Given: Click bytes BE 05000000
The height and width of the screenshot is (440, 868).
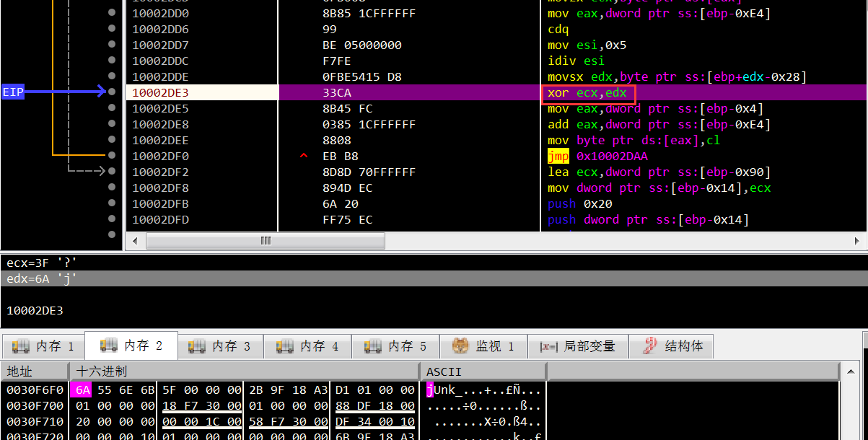Looking at the screenshot, I should (x=362, y=45).
